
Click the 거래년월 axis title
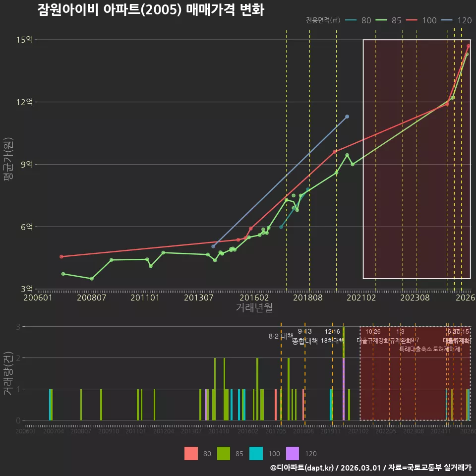click(x=254, y=307)
